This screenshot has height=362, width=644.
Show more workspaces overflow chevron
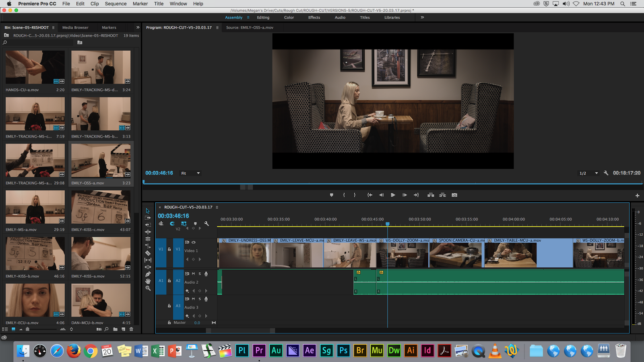point(422,17)
